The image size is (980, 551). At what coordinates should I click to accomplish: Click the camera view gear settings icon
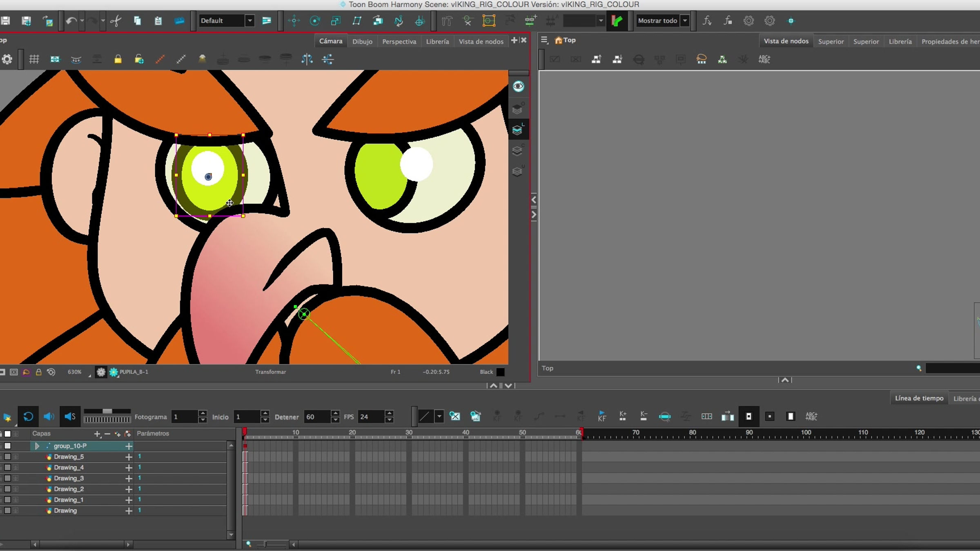click(7, 60)
